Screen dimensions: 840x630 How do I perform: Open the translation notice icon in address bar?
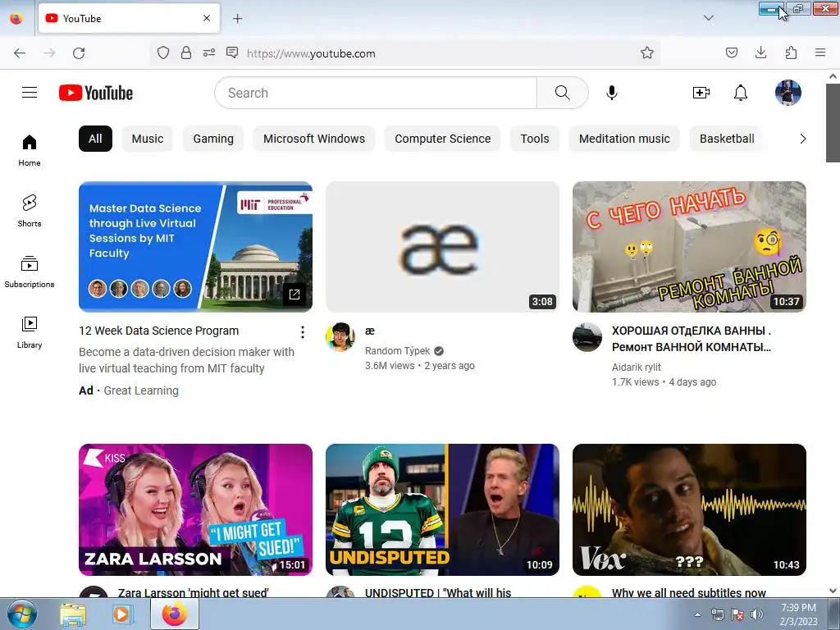point(232,52)
